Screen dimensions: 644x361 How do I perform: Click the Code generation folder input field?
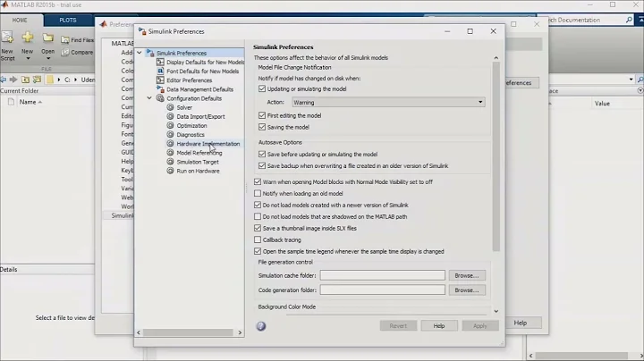pos(383,290)
